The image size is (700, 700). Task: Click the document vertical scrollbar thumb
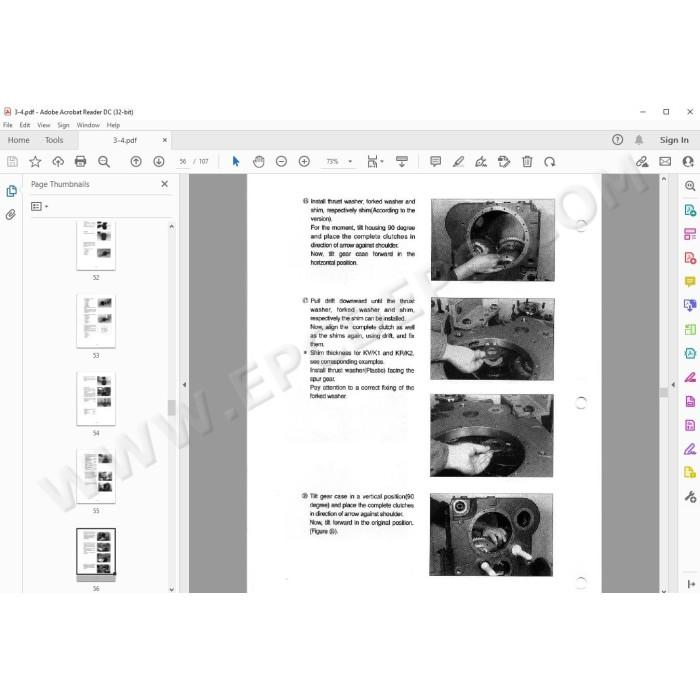click(x=664, y=392)
